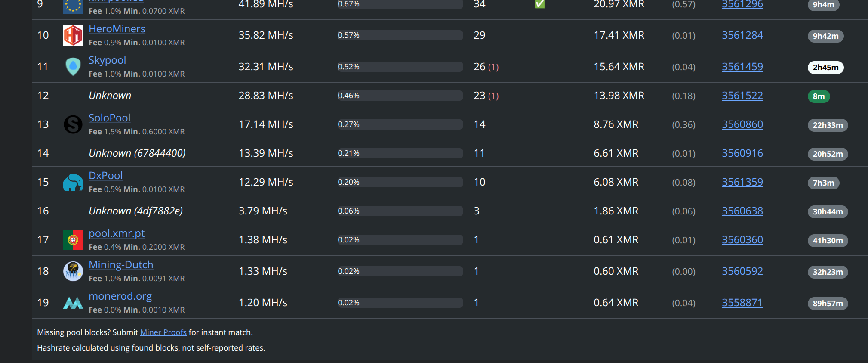The height and width of the screenshot is (363, 868).
Task: Click the 2h45m time badge
Action: (x=825, y=68)
